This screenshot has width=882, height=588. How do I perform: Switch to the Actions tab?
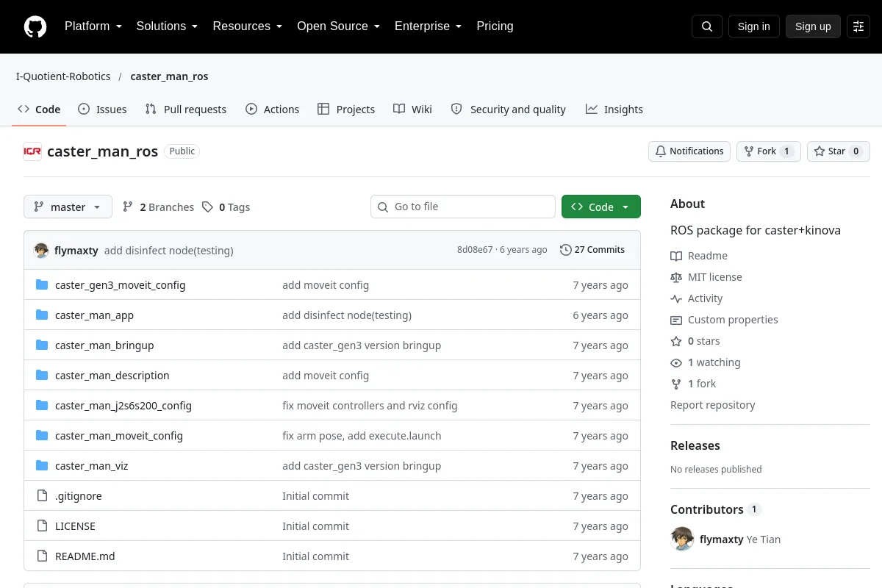pyautogui.click(x=272, y=110)
